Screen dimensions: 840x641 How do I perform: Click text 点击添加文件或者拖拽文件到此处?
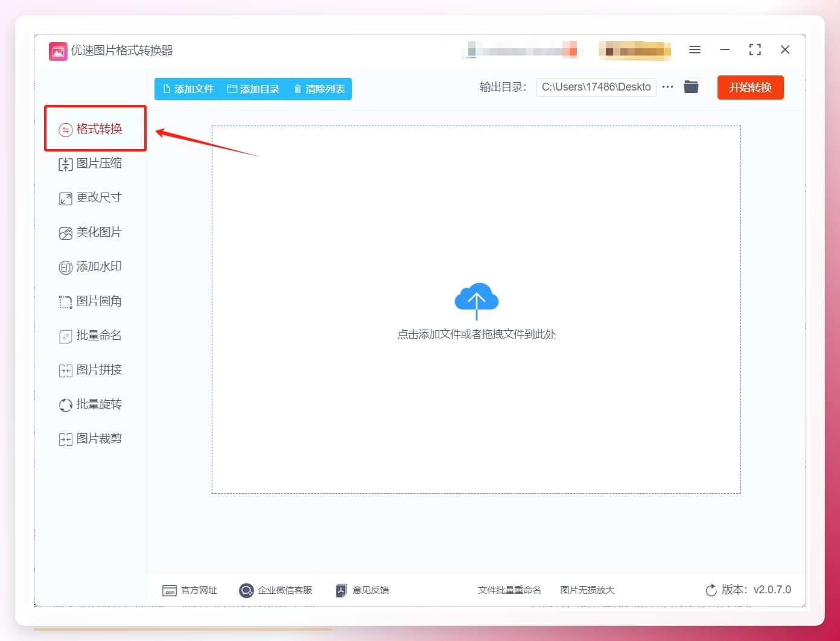pos(477,334)
